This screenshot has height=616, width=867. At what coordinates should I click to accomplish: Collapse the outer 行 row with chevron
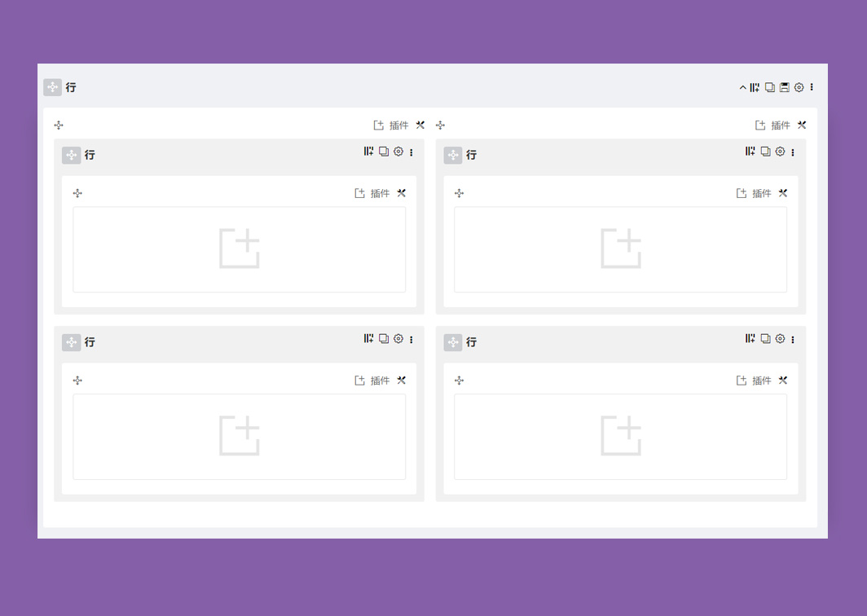click(x=742, y=87)
